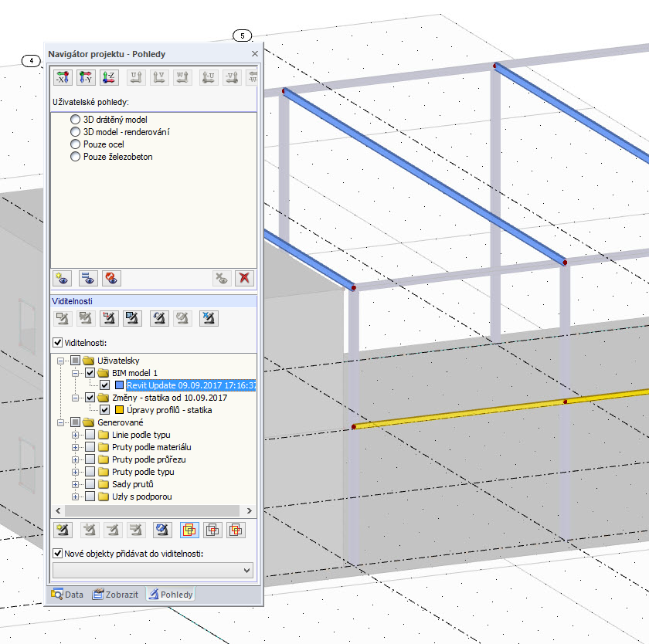Uncheck the Úpravy profilů - statika checkbox
649x644 pixels.
coord(105,410)
